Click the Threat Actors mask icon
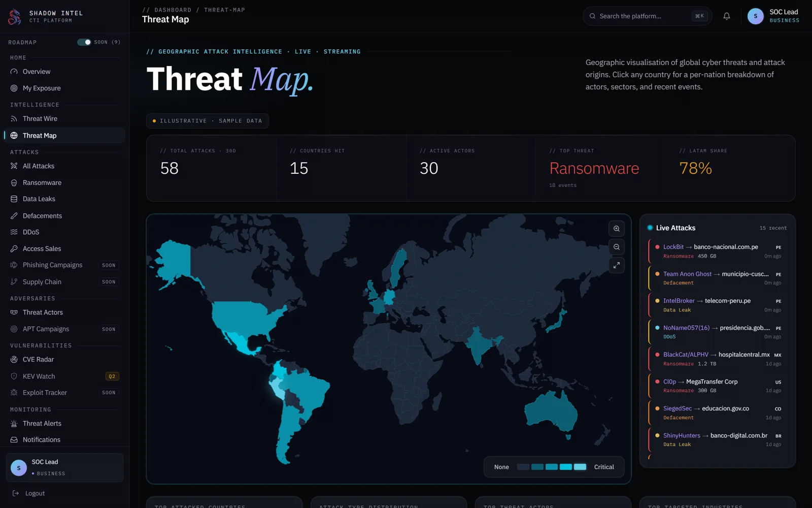Screen dimensions: 812x508 point(14,312)
